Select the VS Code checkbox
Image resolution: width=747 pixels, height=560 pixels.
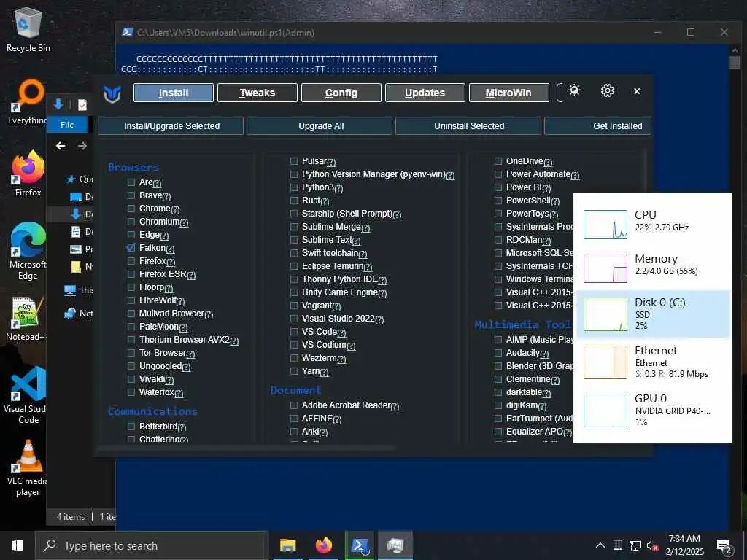tap(294, 332)
